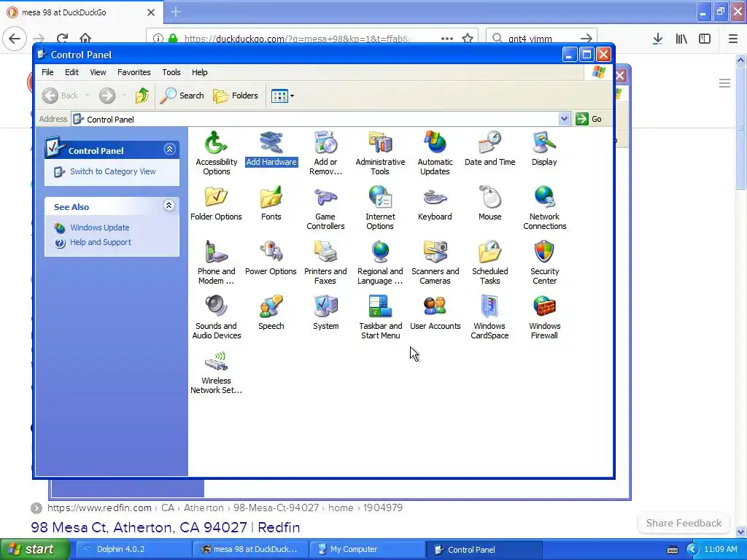Open Taskbar and Start Menu settings
The image size is (747, 560).
coord(380,317)
